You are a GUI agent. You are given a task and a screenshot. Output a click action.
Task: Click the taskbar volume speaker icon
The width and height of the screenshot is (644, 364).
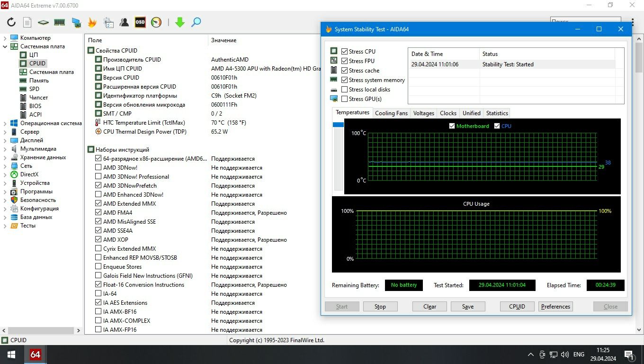coord(565,355)
